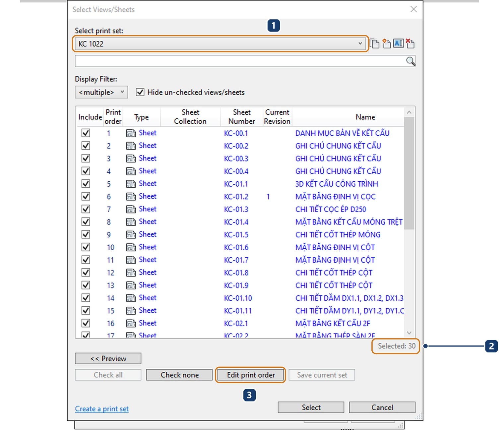Click sheet type icon for KC-01.3
Viewport: 504px width, 430px height.
click(x=131, y=209)
